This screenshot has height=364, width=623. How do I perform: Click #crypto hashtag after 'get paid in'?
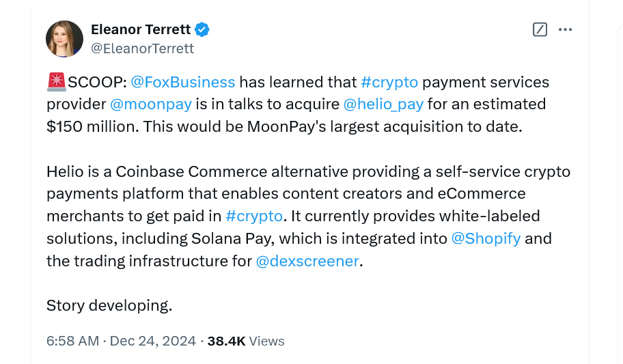click(254, 216)
